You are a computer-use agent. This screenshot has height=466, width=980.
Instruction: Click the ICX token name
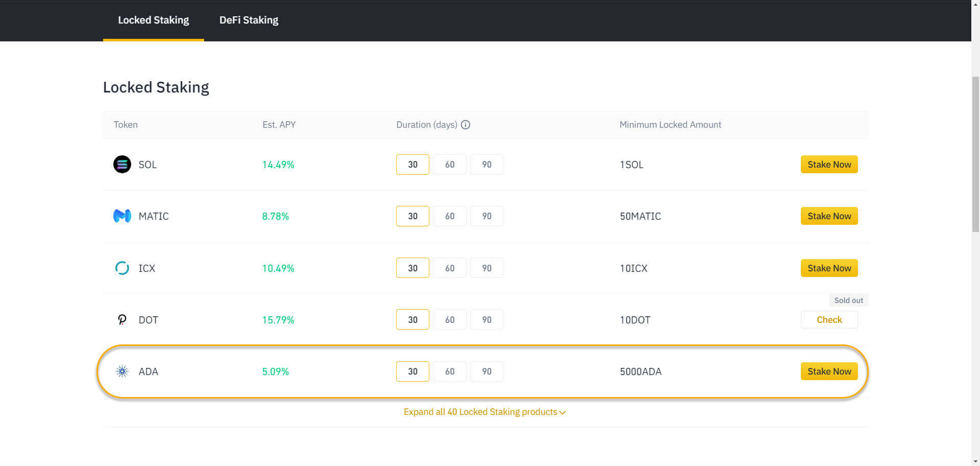pos(146,268)
